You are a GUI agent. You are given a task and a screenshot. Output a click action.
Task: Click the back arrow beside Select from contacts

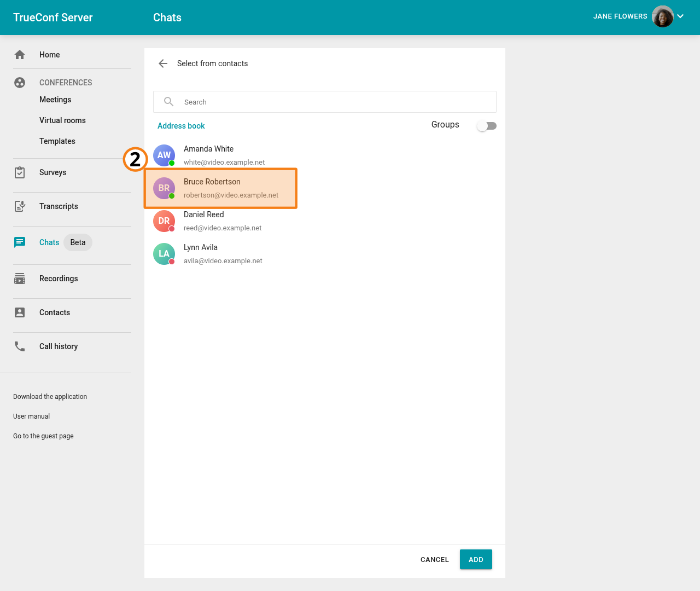(163, 63)
